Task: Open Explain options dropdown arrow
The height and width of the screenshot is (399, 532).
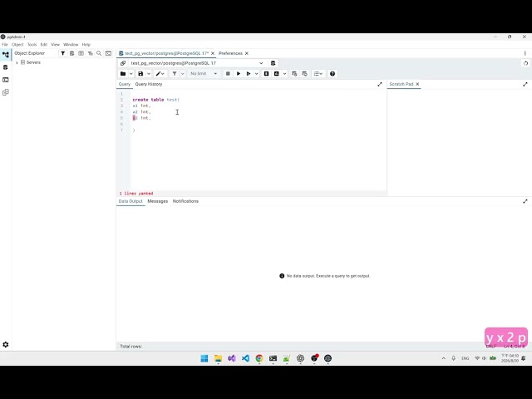Action: click(x=284, y=74)
